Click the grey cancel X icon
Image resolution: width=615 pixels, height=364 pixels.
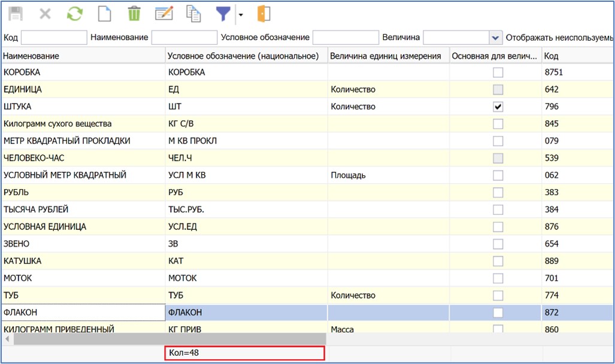(x=46, y=14)
